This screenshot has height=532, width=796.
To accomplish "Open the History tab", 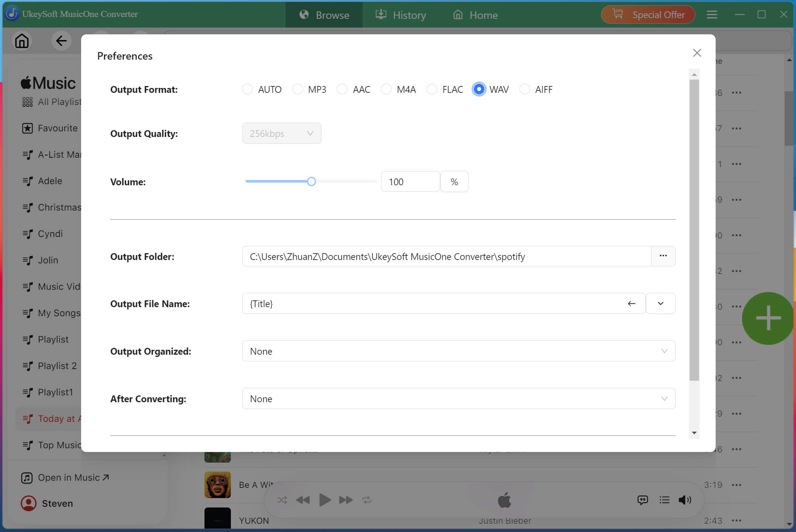I will click(401, 15).
